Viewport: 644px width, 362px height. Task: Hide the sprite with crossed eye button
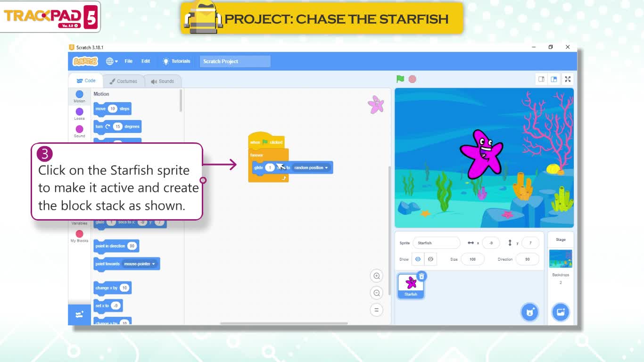pyautogui.click(x=430, y=259)
